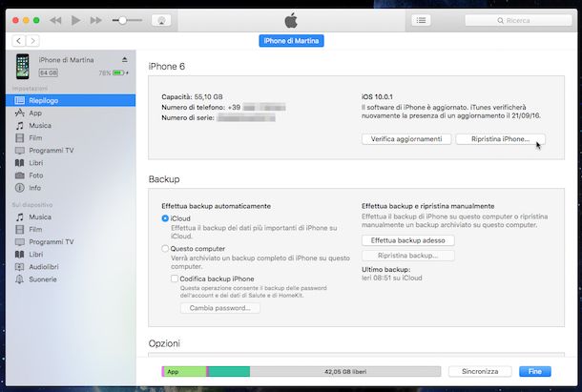Click the teal storage bar segment
The image size is (582, 392).
pos(229,372)
